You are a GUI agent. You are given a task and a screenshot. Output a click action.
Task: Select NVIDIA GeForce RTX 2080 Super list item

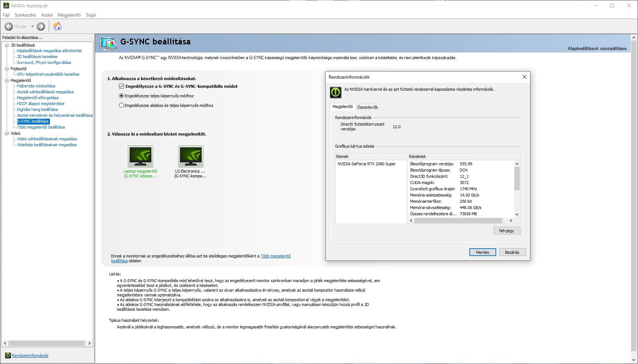click(367, 164)
